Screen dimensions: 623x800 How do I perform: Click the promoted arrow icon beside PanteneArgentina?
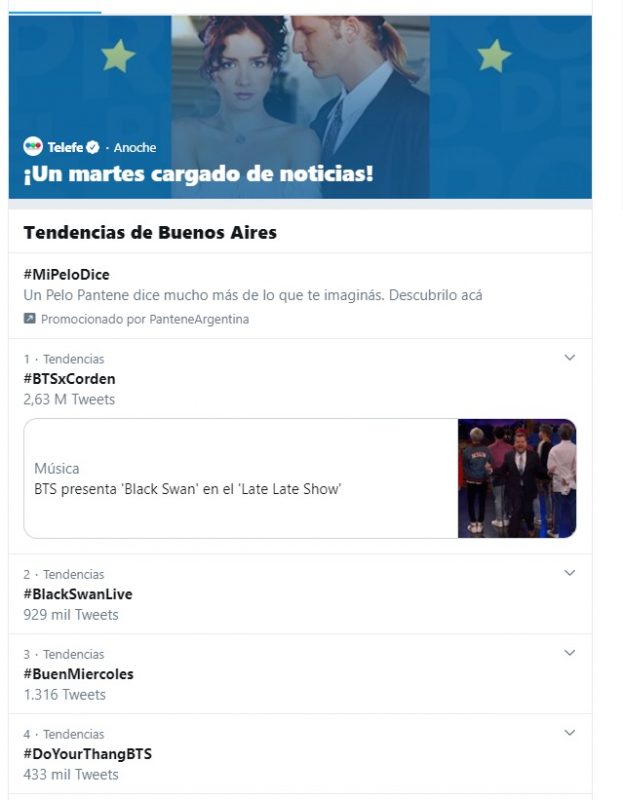29,319
